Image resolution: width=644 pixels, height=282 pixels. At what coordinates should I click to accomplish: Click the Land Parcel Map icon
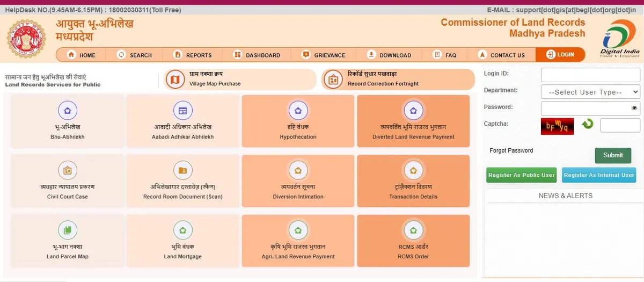tap(67, 230)
